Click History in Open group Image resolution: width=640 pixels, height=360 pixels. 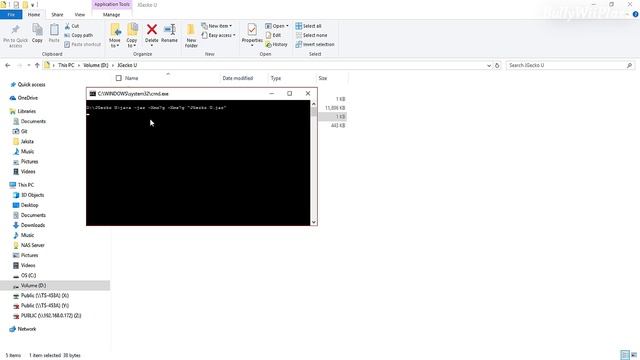(276, 44)
